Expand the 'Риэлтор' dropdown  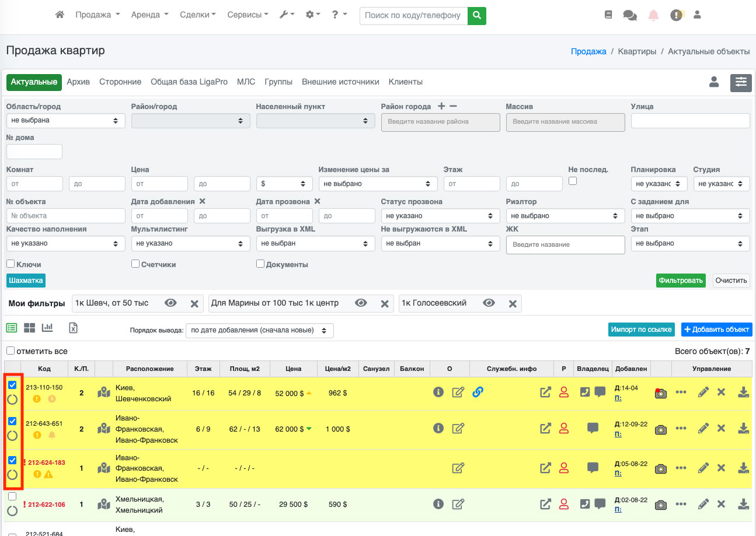[565, 216]
